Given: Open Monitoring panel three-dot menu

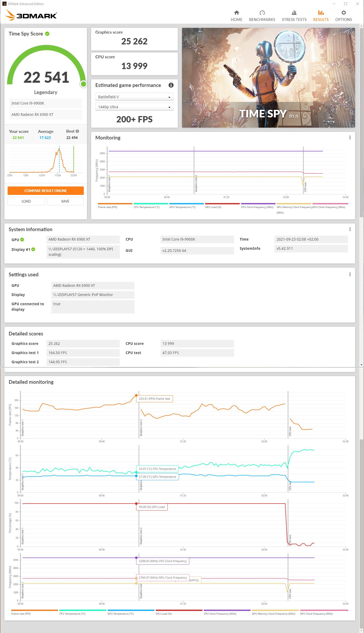Looking at the screenshot, I should (350, 138).
